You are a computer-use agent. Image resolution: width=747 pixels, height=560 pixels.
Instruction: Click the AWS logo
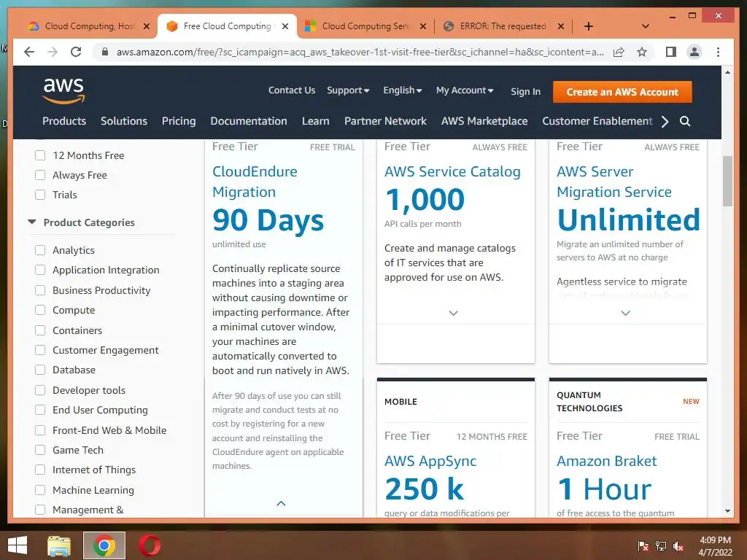[x=63, y=90]
